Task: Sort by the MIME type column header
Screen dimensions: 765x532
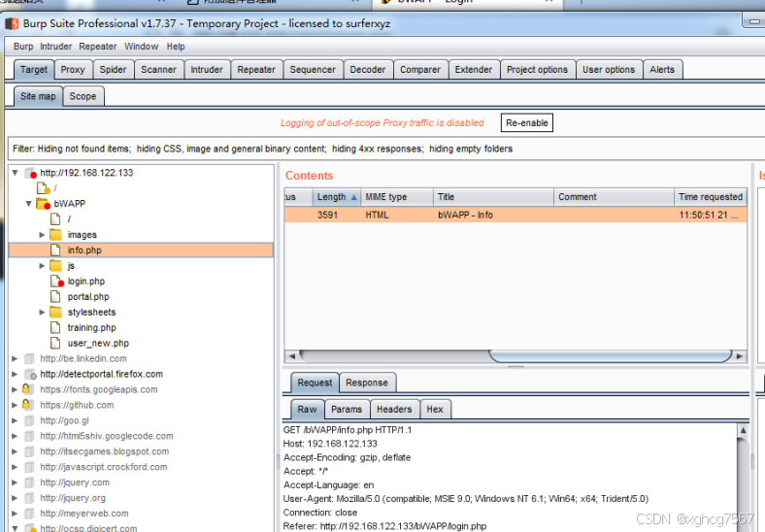Action: (x=397, y=197)
